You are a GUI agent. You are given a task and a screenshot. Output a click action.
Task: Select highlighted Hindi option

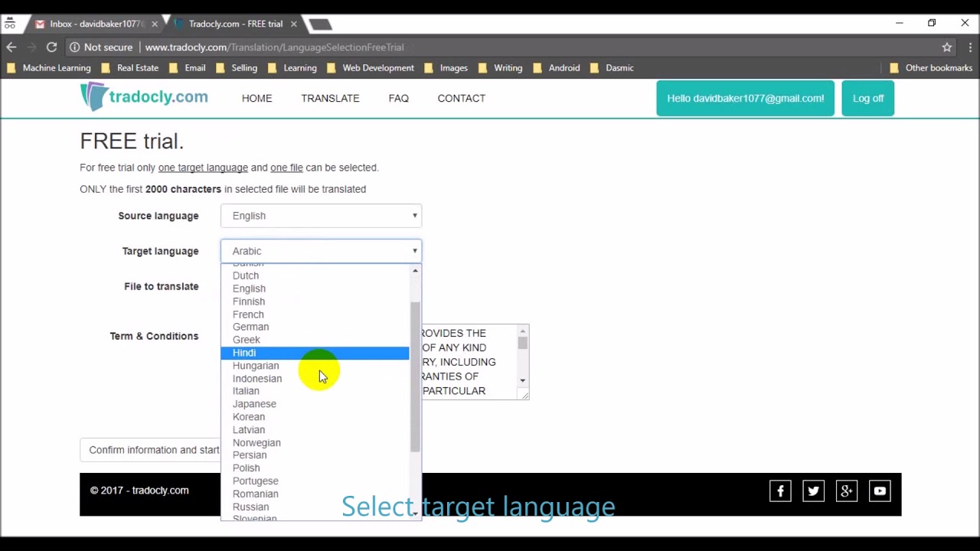pos(315,353)
